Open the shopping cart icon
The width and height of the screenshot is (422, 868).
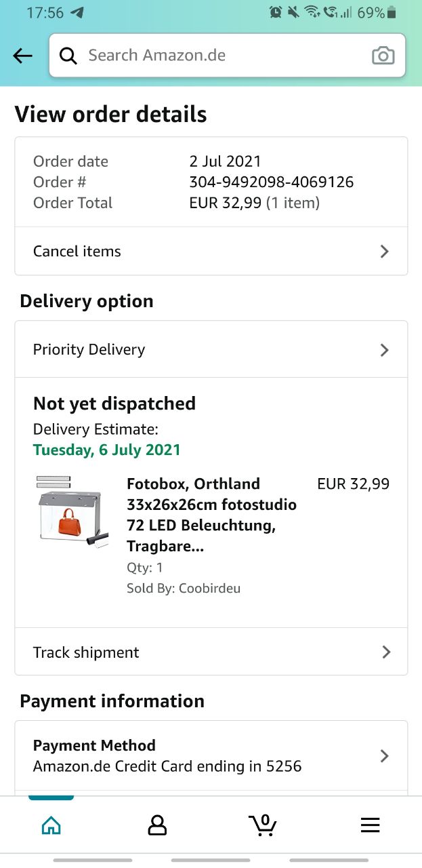[x=263, y=825]
